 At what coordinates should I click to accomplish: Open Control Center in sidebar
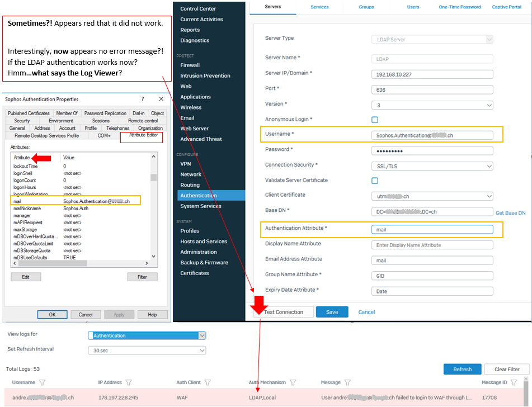198,9
